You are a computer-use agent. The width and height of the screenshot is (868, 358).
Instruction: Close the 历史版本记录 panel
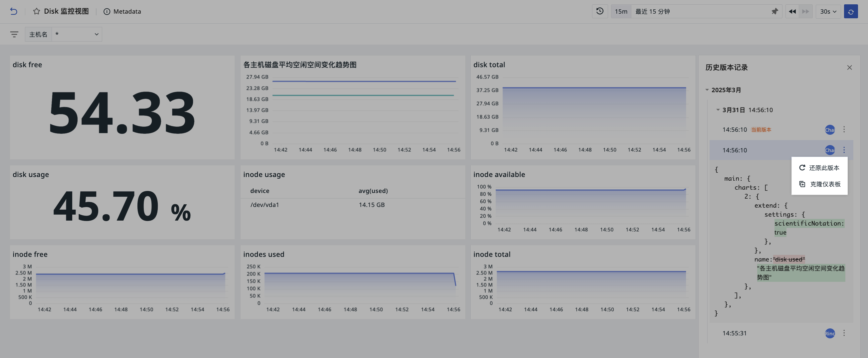pyautogui.click(x=849, y=67)
